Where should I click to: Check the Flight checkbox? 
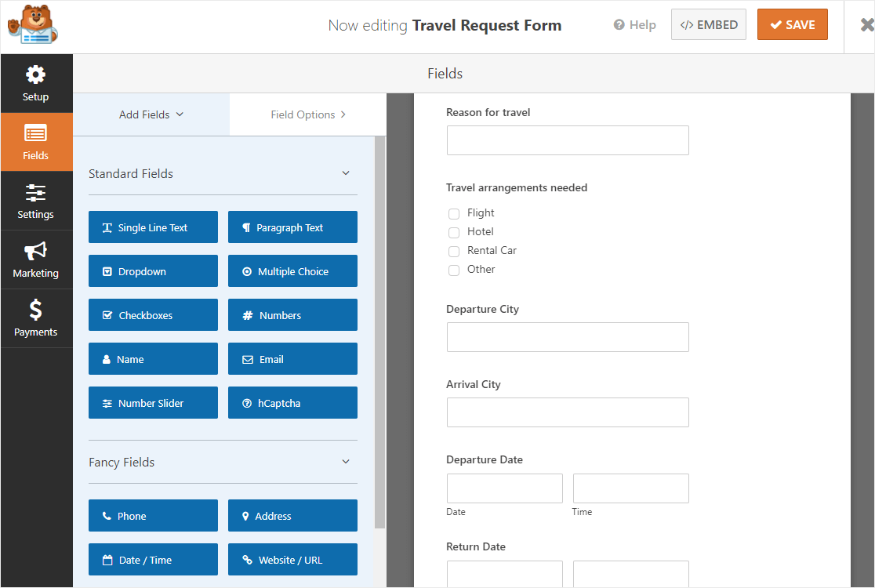coord(454,214)
